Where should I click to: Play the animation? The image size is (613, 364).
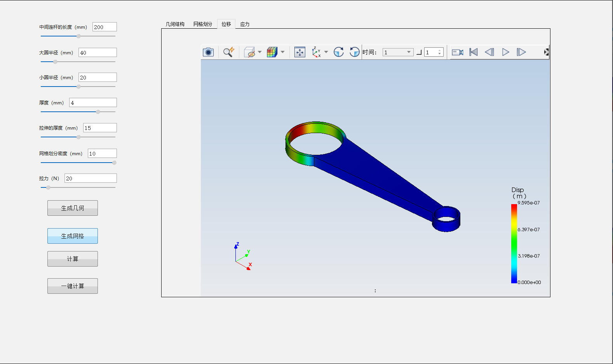tap(505, 52)
